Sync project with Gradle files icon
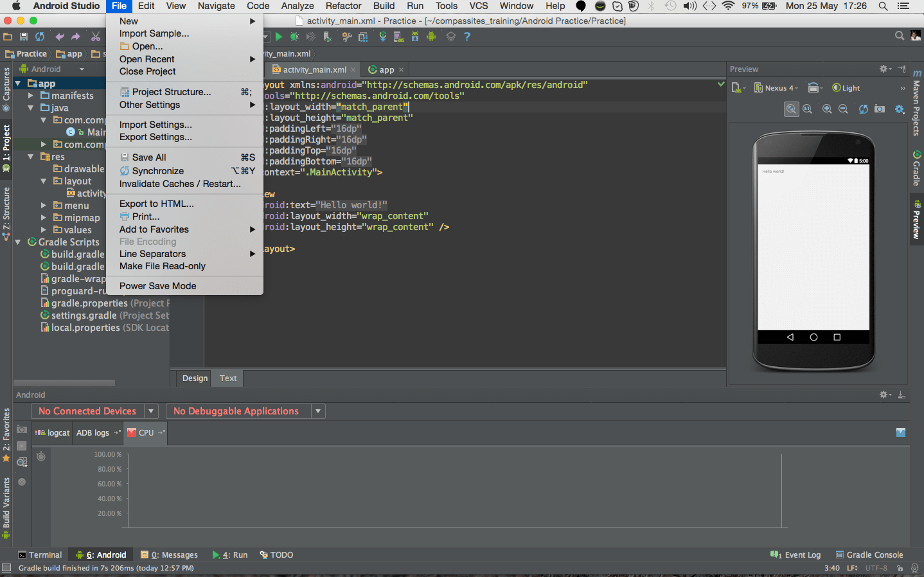The height and width of the screenshot is (577, 924). (x=383, y=37)
